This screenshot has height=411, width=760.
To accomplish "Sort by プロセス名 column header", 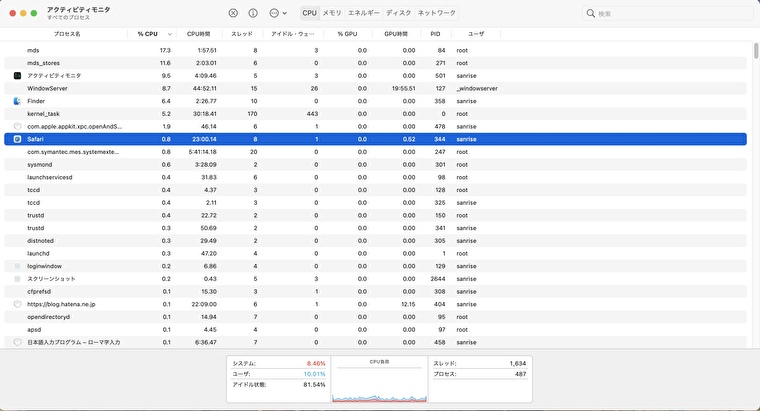I will coord(67,34).
